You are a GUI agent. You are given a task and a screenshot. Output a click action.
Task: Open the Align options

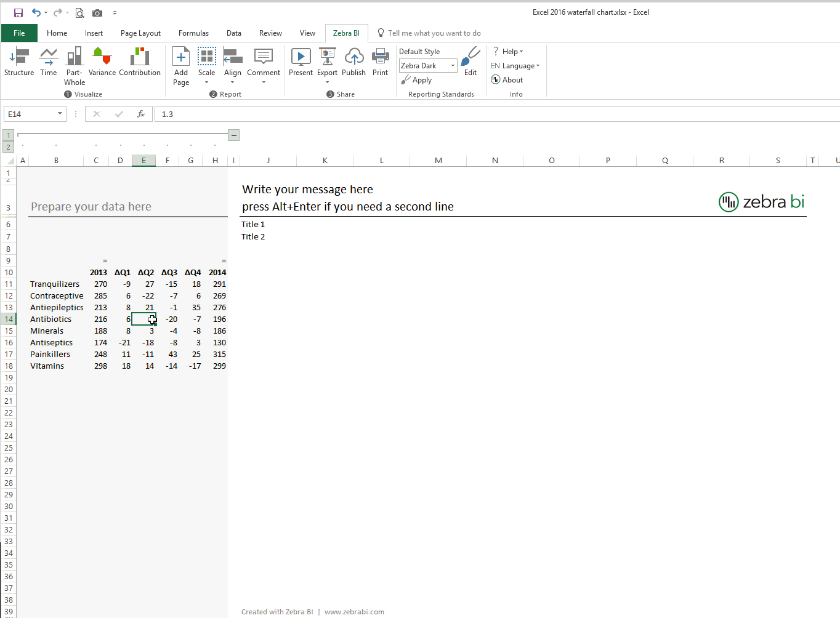[x=233, y=66]
